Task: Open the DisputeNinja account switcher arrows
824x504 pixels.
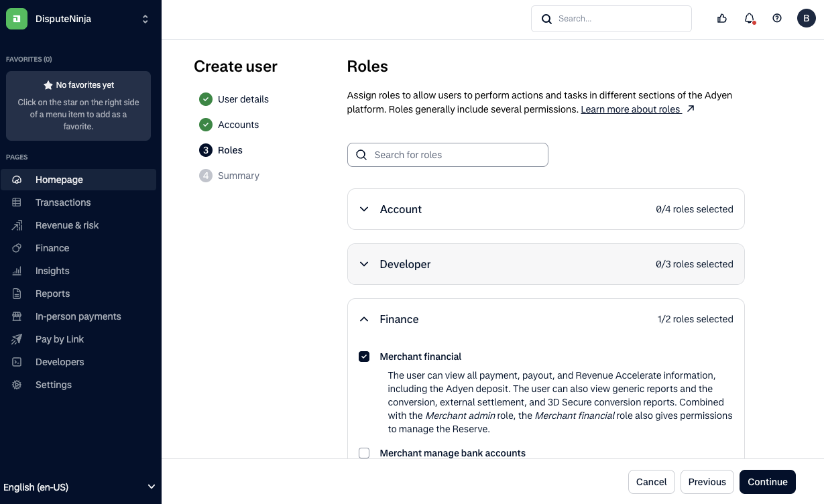Action: 145,19
